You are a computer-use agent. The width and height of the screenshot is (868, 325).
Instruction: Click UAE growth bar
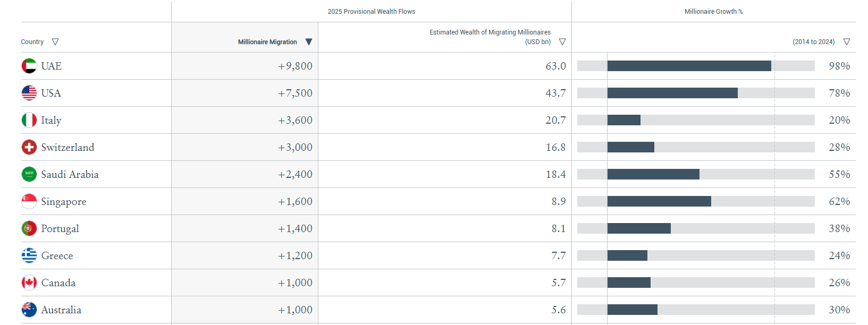coord(689,66)
